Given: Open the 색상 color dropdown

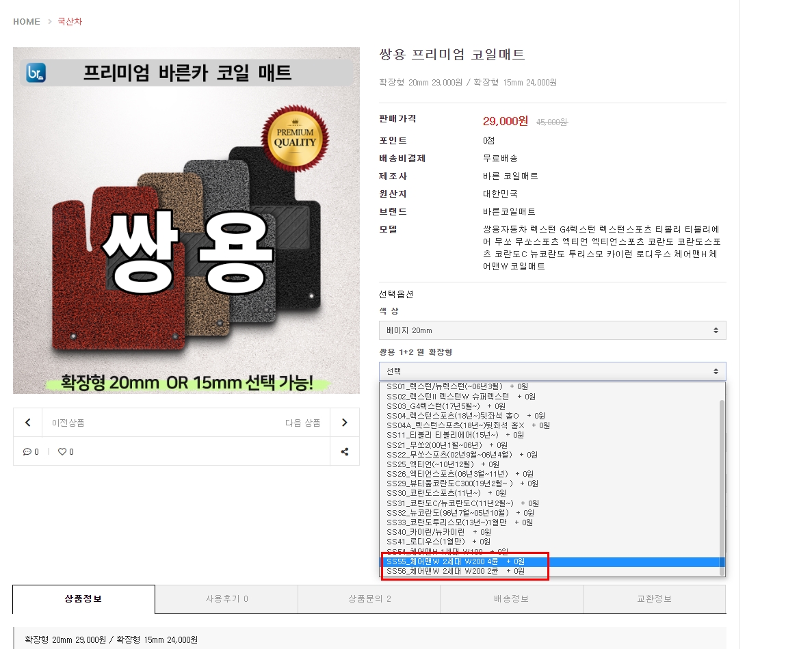Looking at the screenshot, I should click(552, 330).
